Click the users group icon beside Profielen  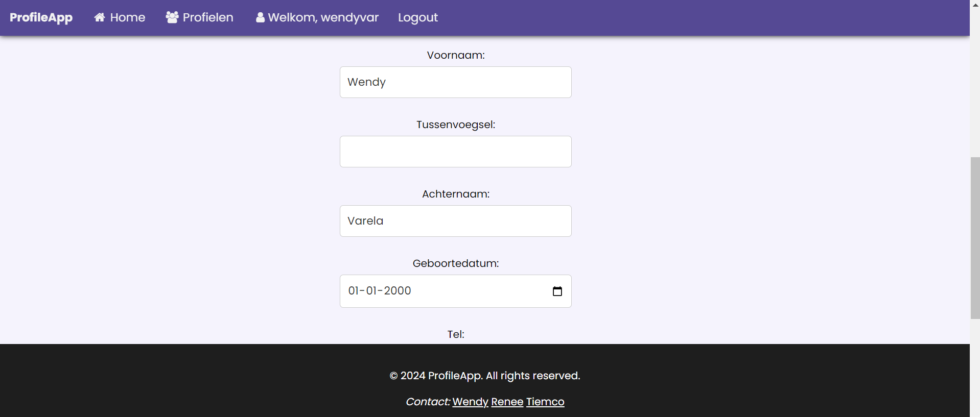pos(172,17)
